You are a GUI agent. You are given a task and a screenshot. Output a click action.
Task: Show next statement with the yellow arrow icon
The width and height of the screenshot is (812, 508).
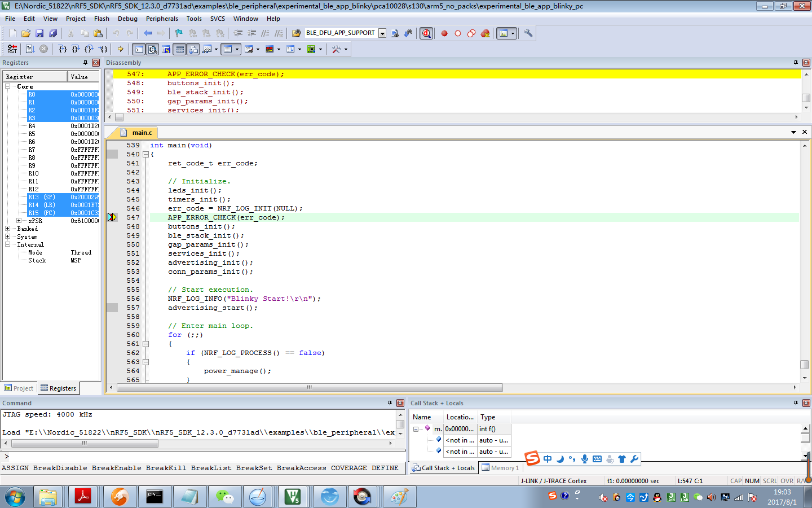pos(120,49)
